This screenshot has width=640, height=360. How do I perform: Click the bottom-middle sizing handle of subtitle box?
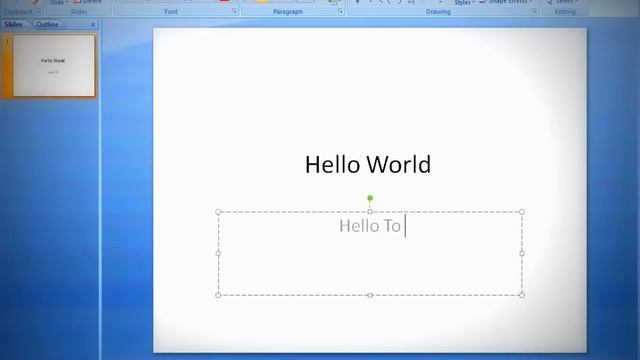370,295
